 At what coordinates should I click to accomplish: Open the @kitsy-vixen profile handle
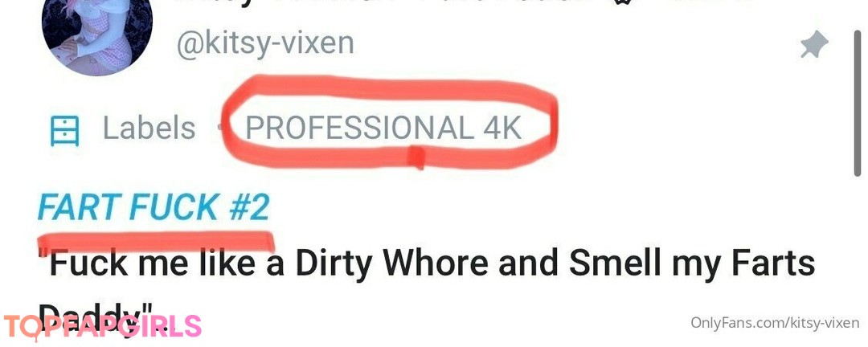265,43
